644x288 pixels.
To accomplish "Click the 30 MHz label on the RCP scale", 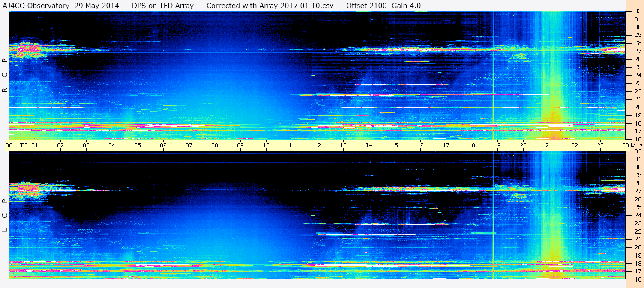I will click(x=637, y=27).
